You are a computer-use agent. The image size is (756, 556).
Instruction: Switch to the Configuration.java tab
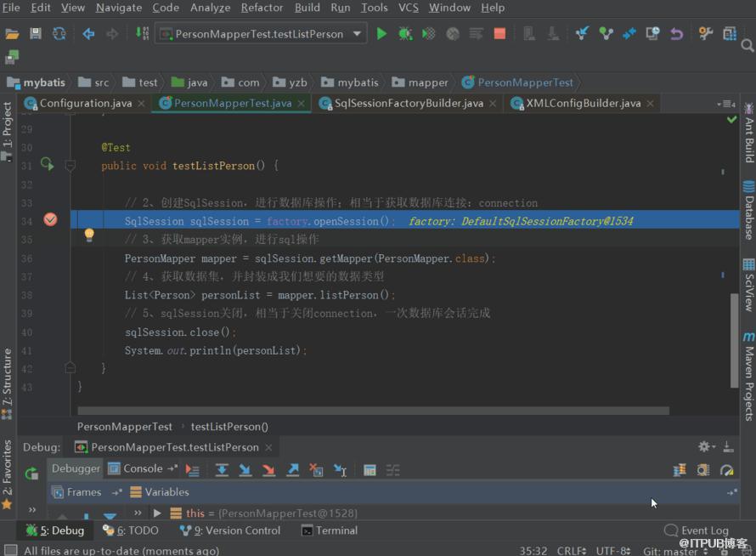point(85,103)
